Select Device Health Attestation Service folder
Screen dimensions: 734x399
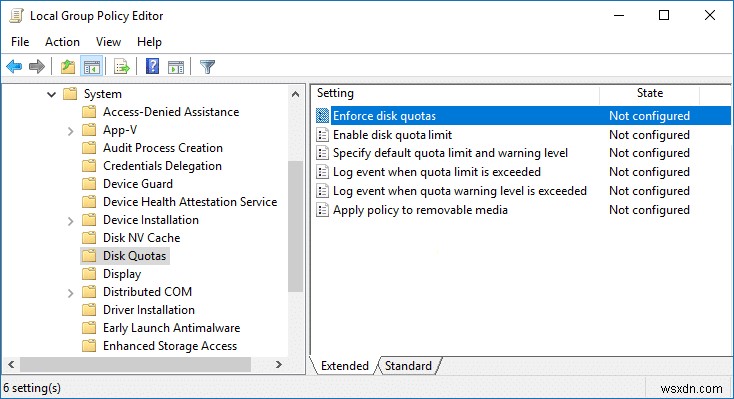point(190,202)
